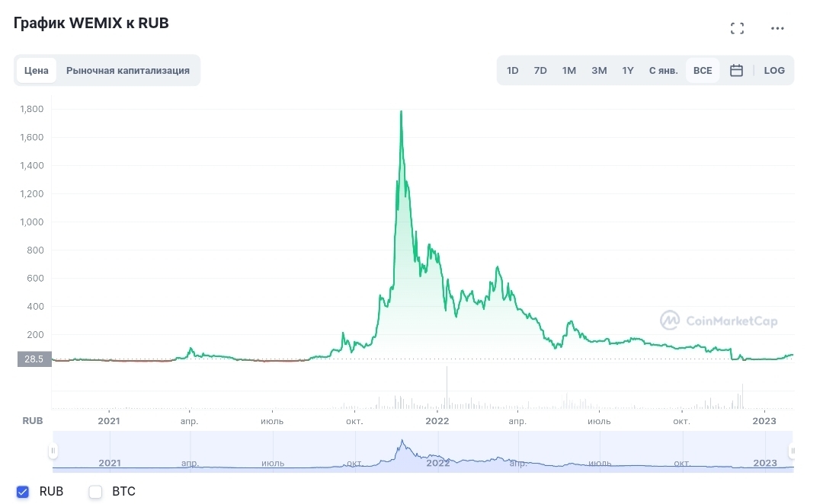Select the 1Y time range
This screenshot has width=823, height=504.
[x=628, y=70]
